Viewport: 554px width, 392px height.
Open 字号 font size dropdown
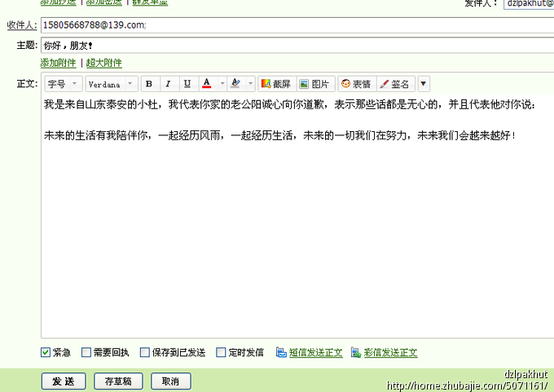pos(64,84)
